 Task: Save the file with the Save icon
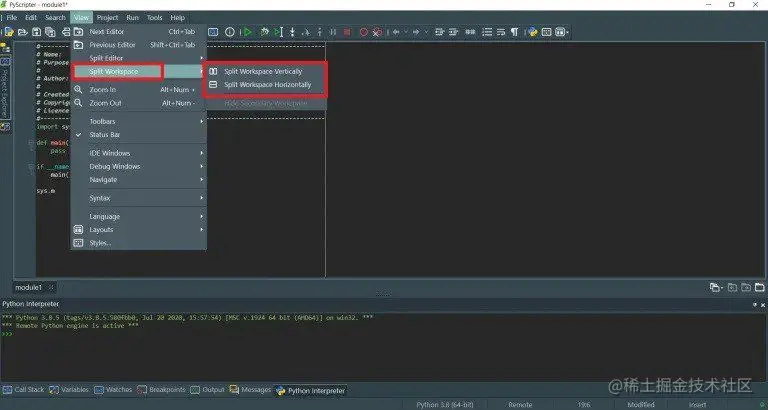click(x=36, y=32)
